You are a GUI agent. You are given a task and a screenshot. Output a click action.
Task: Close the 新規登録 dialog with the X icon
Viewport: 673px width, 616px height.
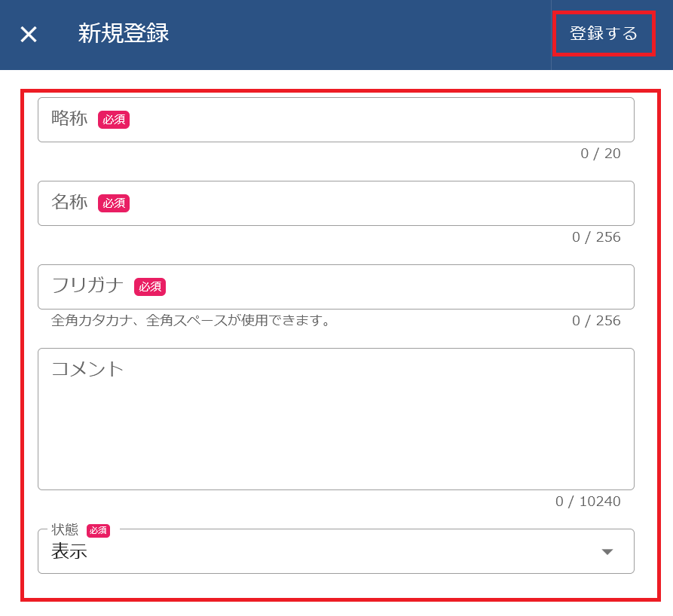29,35
